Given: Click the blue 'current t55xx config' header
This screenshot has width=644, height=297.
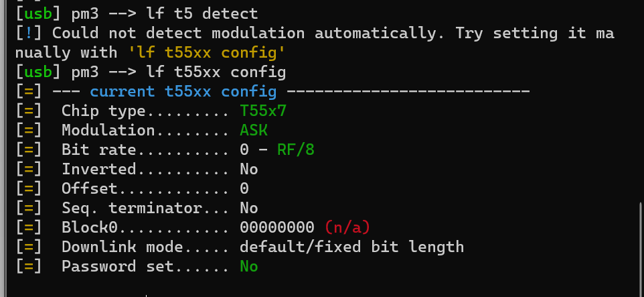Looking at the screenshot, I should (x=183, y=91).
